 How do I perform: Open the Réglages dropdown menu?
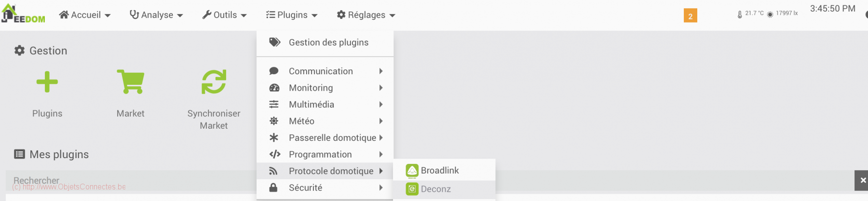click(x=366, y=15)
